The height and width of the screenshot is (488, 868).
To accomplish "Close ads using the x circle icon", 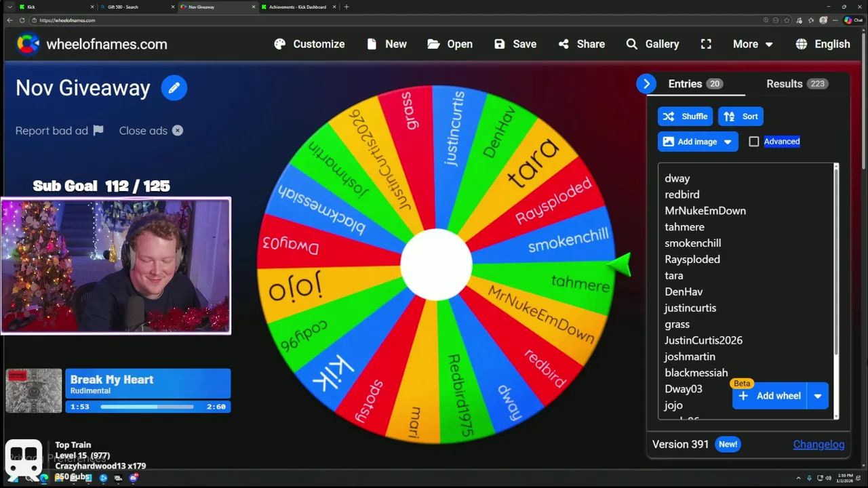I will (178, 130).
